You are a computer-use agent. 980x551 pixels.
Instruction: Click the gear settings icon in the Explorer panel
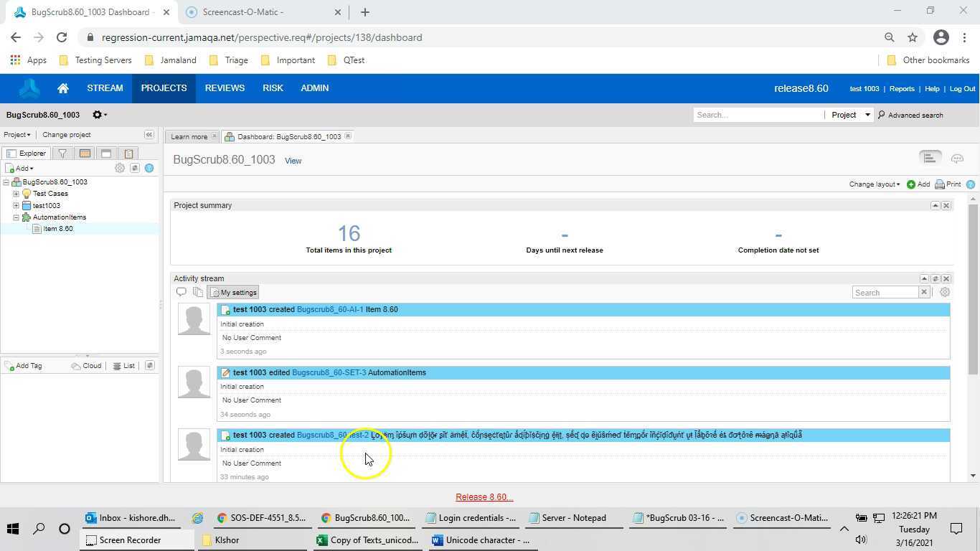click(x=120, y=168)
